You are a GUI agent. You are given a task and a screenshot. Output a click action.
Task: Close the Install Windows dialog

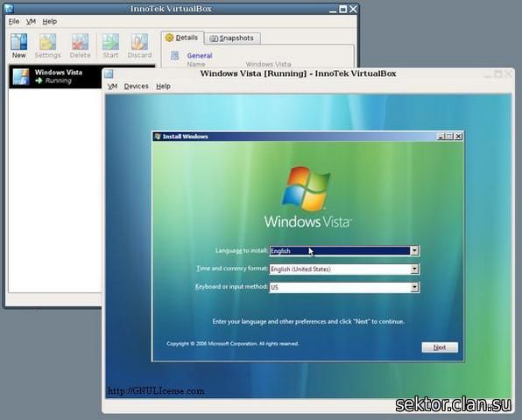[458, 136]
